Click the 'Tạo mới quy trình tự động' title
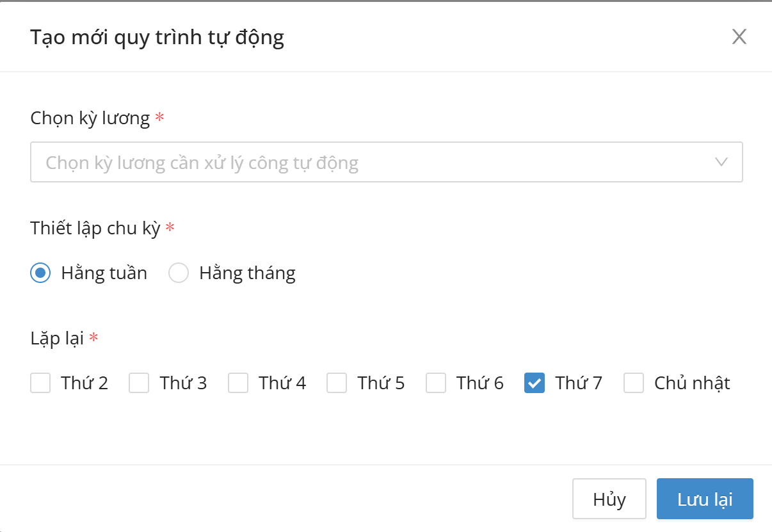The image size is (772, 532). (x=157, y=38)
